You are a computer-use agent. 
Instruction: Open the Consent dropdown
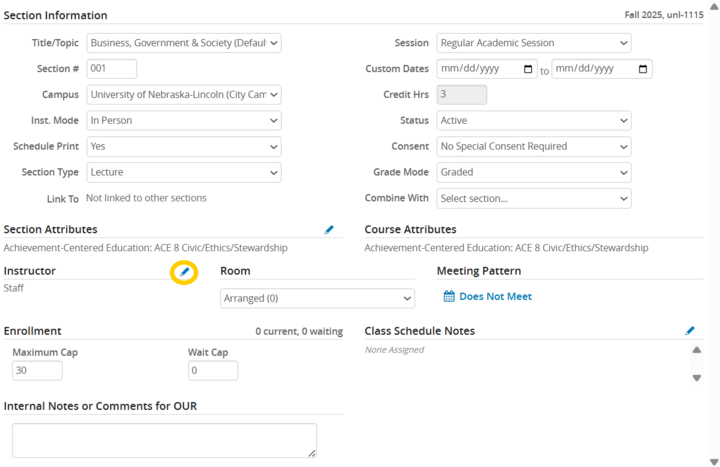534,146
